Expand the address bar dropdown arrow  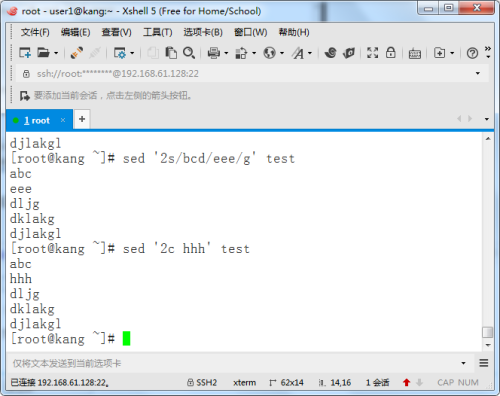click(x=478, y=73)
